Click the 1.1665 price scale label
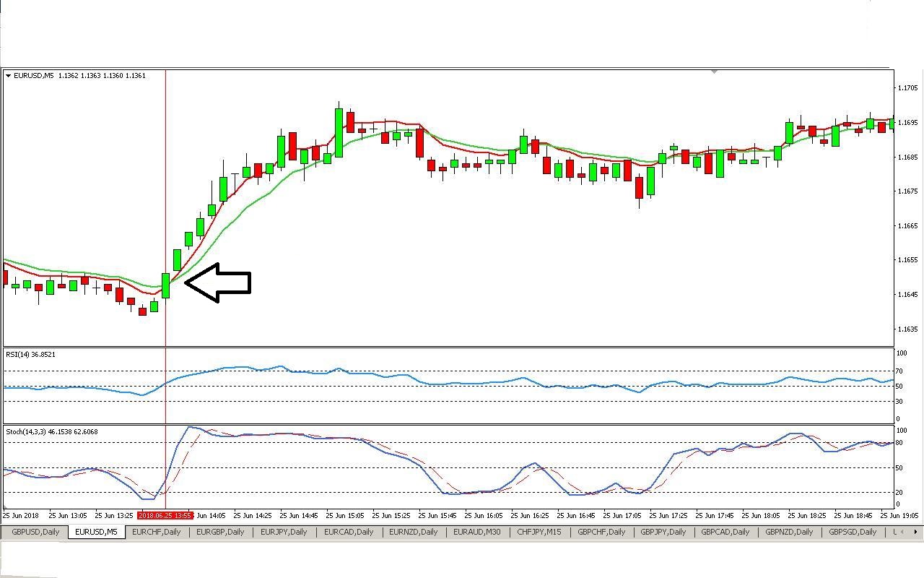This screenshot has height=578, width=924. 907,225
